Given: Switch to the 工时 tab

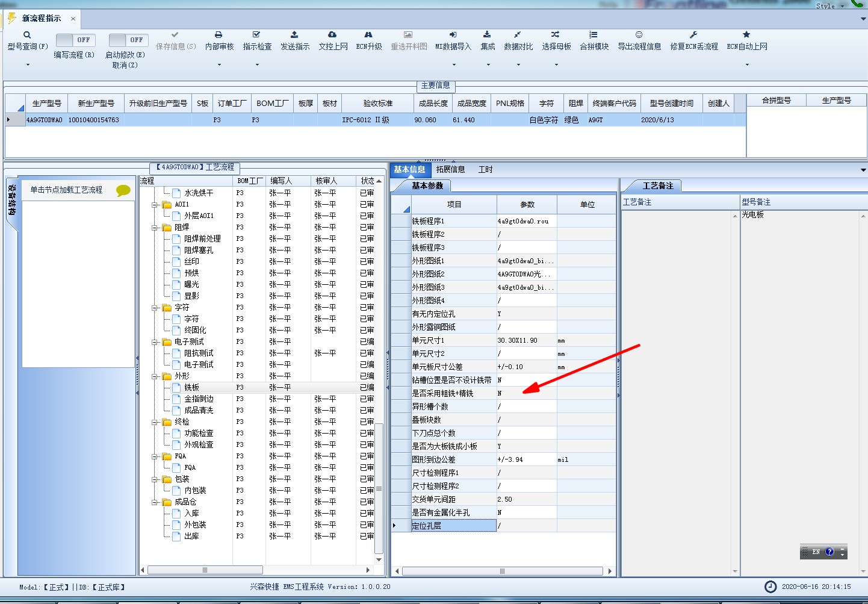Looking at the screenshot, I should pyautogui.click(x=486, y=170).
